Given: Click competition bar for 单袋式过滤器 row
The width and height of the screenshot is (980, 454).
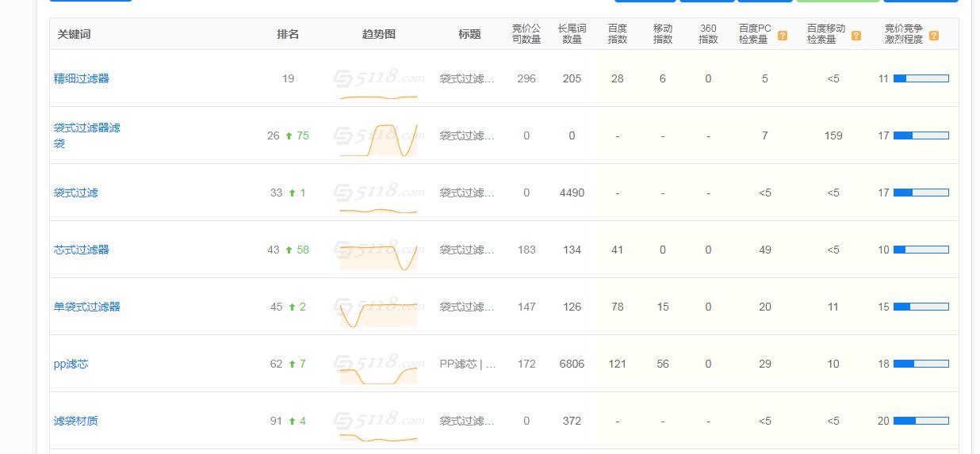Looking at the screenshot, I should click(x=921, y=307).
